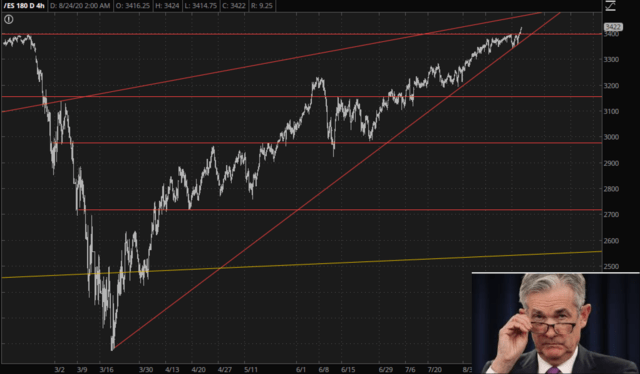Click the 3/16 date label on time axis
The width and height of the screenshot is (640, 374).
[107, 370]
